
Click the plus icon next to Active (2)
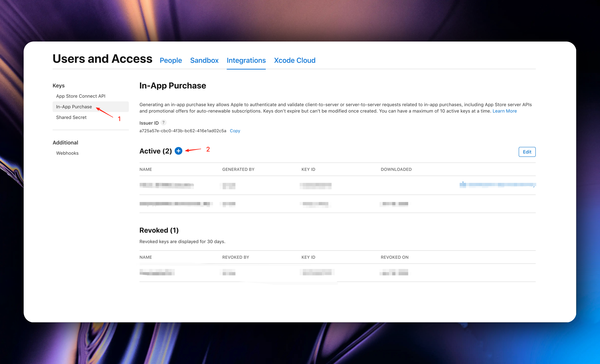[x=178, y=151]
